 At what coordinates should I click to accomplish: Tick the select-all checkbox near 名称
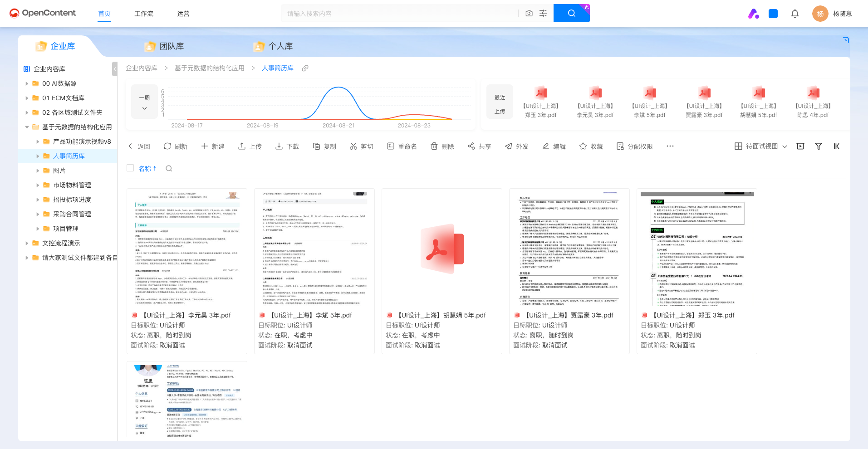pyautogui.click(x=130, y=168)
